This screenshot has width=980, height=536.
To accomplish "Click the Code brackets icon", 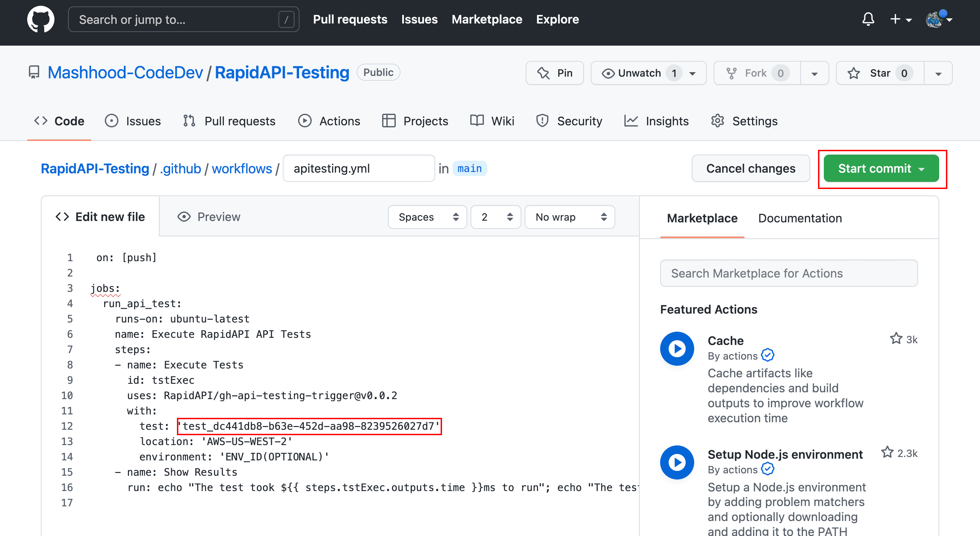I will [x=41, y=121].
